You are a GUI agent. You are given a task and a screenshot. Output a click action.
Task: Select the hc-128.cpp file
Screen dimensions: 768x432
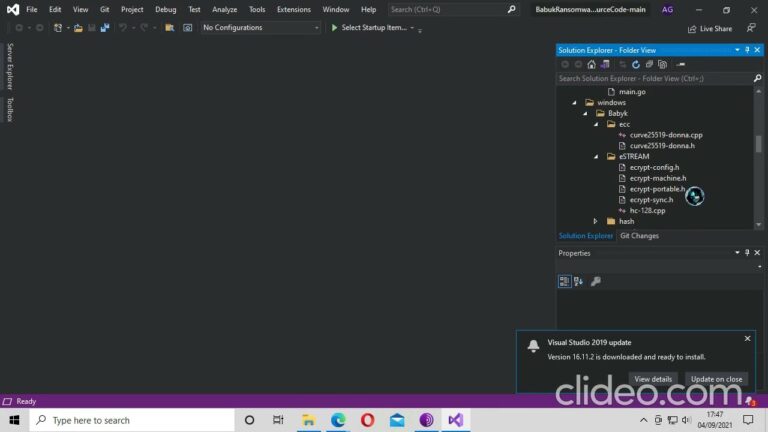click(647, 211)
